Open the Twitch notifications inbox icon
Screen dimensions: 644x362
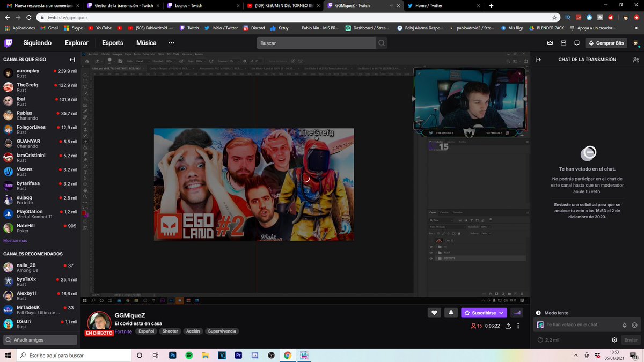563,43
